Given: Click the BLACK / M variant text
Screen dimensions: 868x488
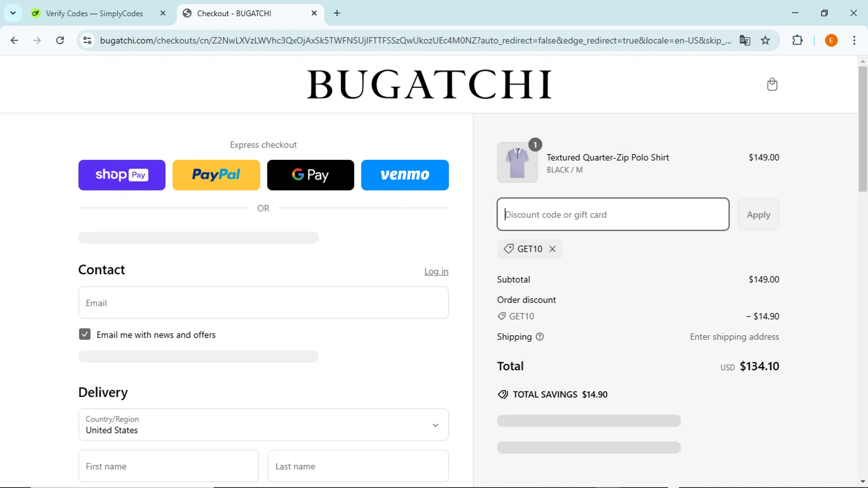Looking at the screenshot, I should tap(565, 170).
